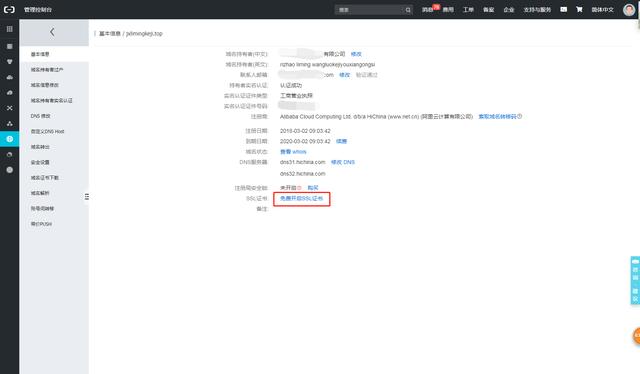Select 域名持有者过户 in the sidebar
The width and height of the screenshot is (640, 374).
[47, 69]
